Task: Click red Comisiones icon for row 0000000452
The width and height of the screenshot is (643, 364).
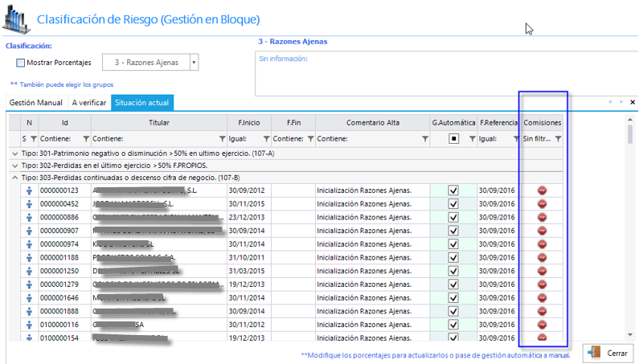Action: [x=542, y=204]
